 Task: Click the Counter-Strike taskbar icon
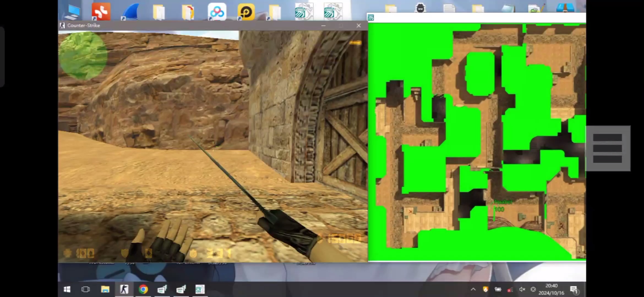124,289
